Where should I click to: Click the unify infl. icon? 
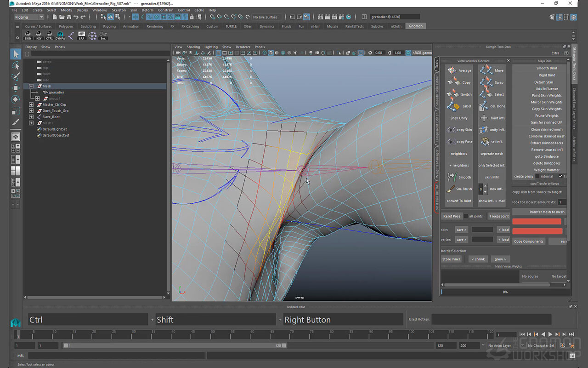pos(484,130)
